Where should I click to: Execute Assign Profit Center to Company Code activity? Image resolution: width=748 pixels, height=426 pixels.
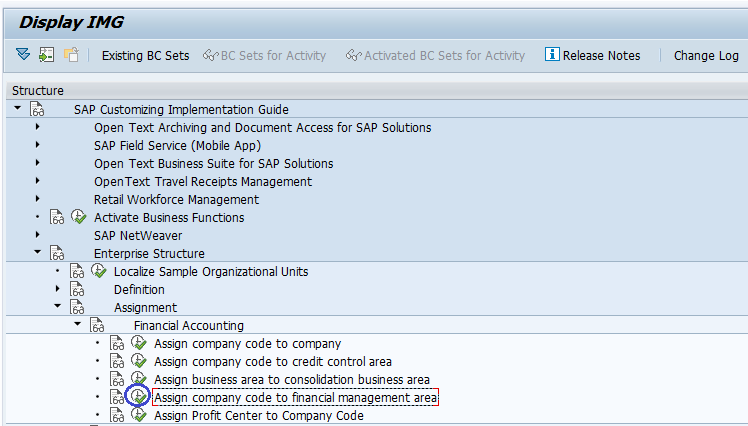pos(139,415)
